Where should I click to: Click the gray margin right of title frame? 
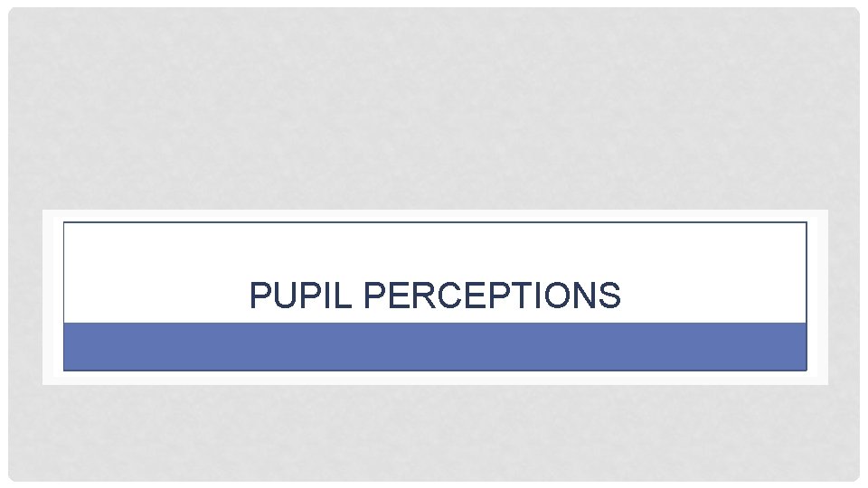[843, 298]
